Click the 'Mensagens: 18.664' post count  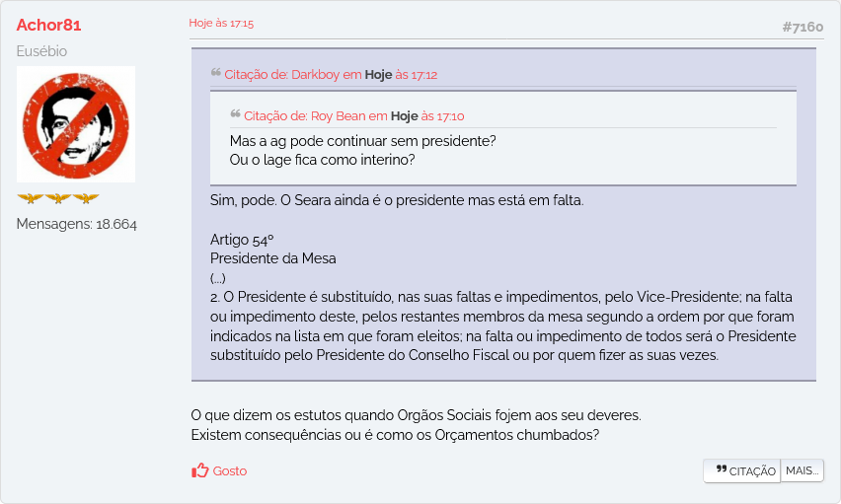77,224
